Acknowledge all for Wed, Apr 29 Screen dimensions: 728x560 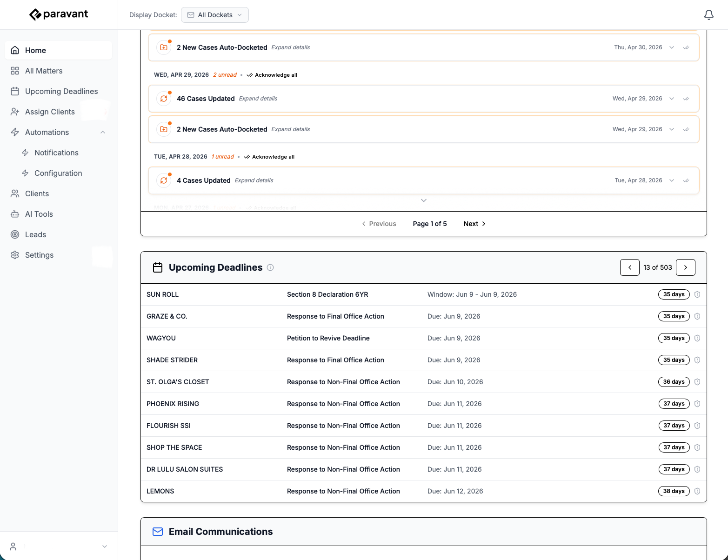coord(272,75)
